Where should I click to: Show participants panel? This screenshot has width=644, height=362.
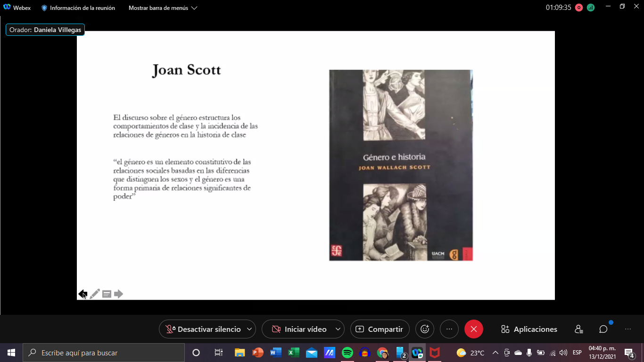point(579,329)
